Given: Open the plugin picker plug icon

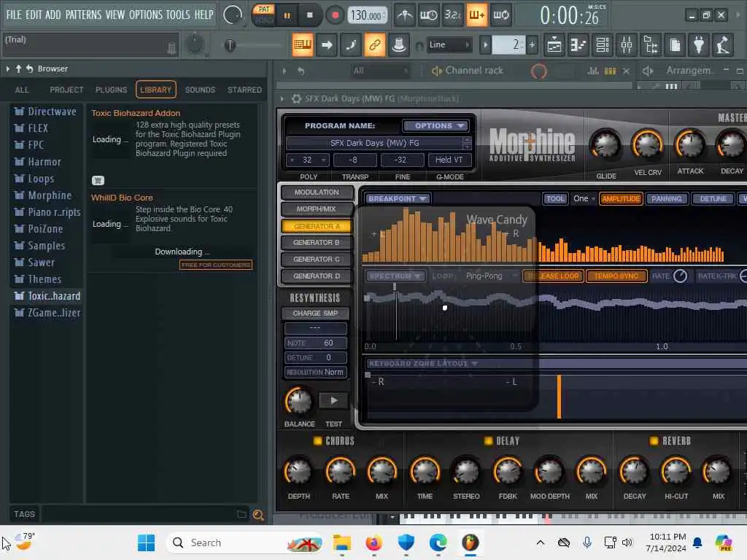Looking at the screenshot, I should click(699, 45).
